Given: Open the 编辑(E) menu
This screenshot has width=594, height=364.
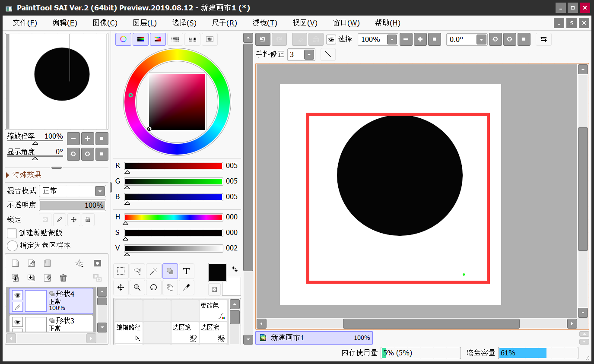Looking at the screenshot, I should coord(65,23).
